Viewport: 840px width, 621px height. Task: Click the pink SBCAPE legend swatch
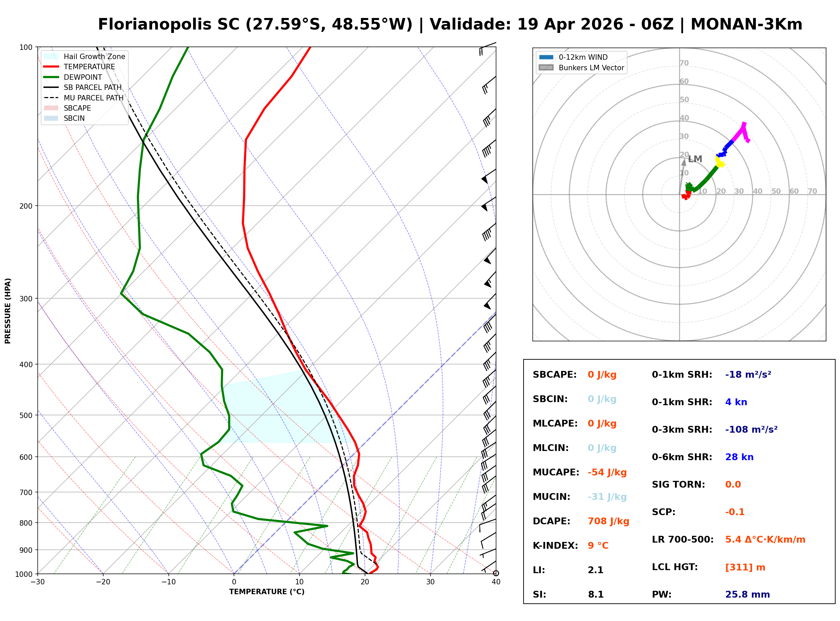coord(51,108)
